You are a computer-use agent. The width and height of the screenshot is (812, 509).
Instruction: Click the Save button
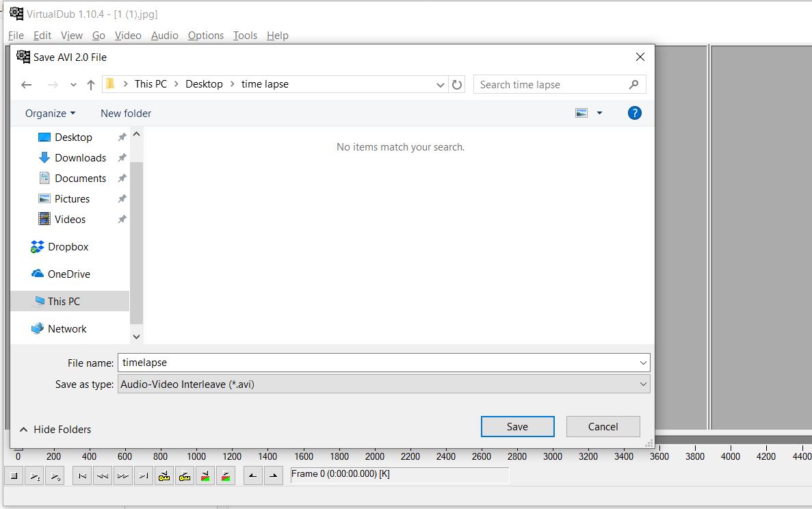pyautogui.click(x=517, y=427)
